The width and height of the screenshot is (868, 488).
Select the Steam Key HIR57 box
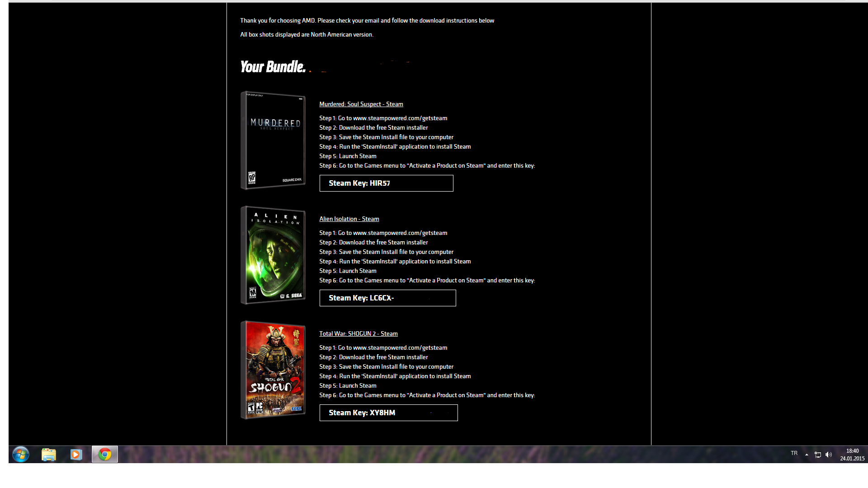[386, 183]
